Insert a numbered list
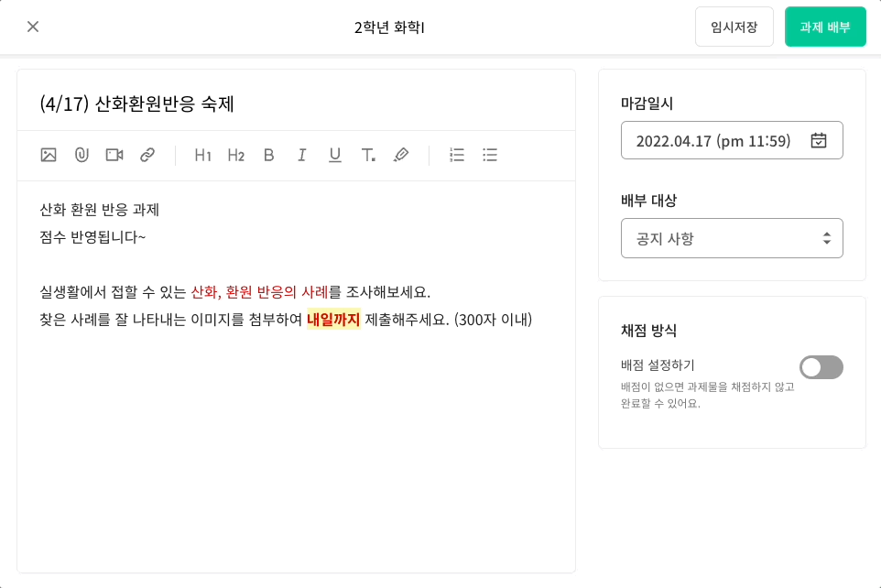 point(457,155)
